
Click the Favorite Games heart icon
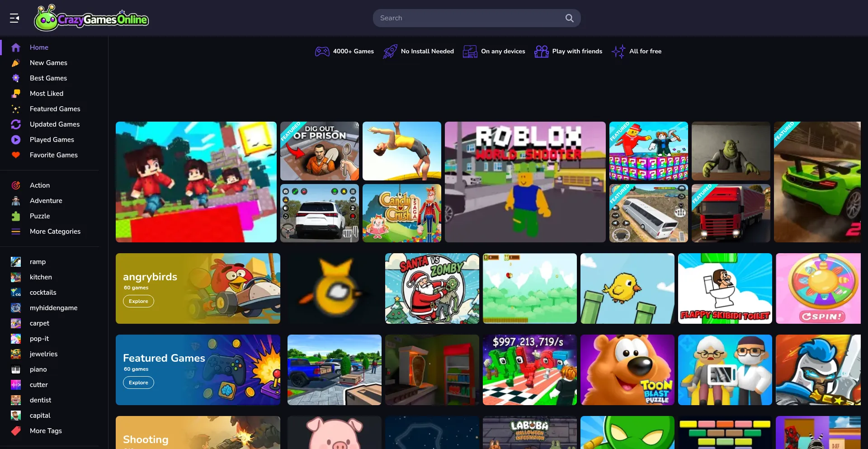pos(16,155)
